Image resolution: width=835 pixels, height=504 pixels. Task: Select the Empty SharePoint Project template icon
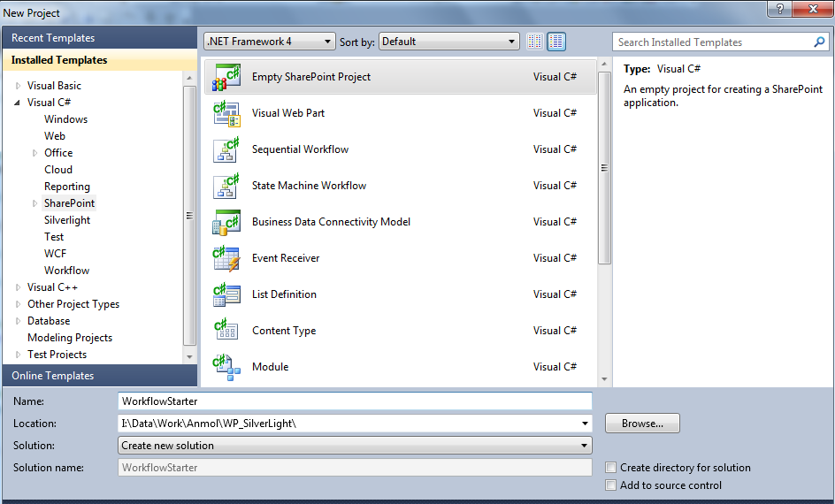(226, 77)
